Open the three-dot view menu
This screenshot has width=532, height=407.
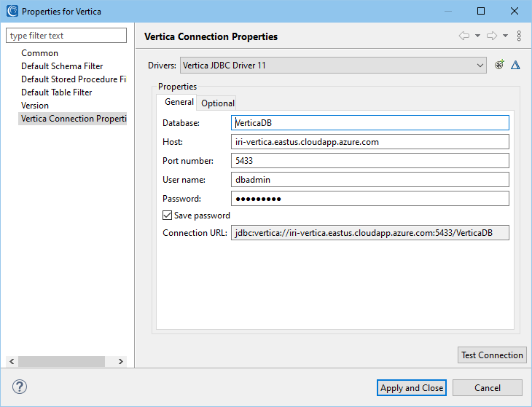click(x=519, y=36)
